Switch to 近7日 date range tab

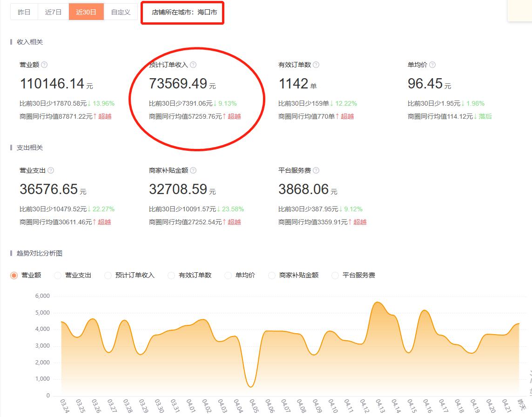53,12
